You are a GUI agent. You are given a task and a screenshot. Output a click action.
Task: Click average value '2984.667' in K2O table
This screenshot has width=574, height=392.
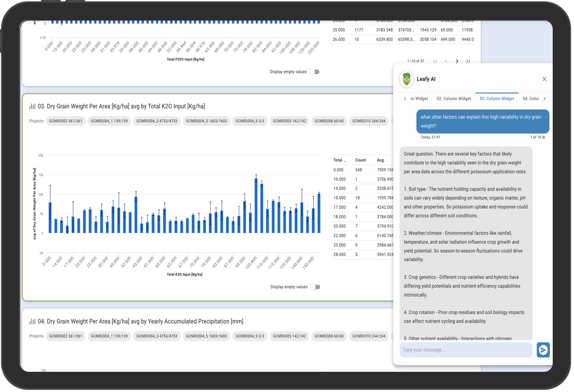click(385, 245)
